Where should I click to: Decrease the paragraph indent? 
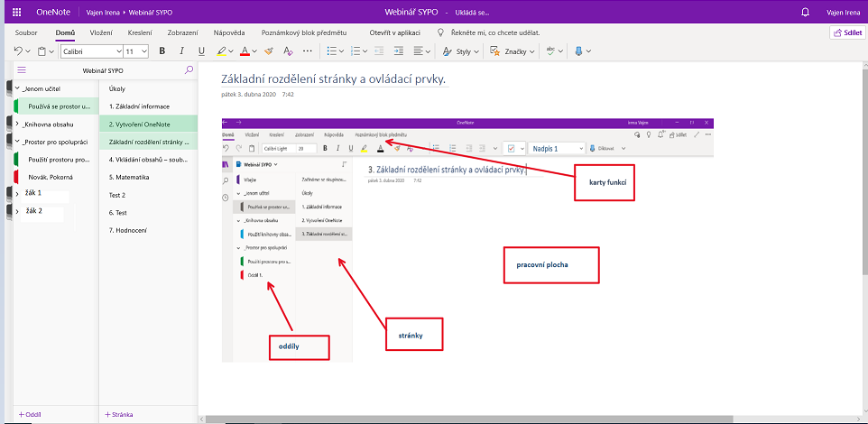[x=379, y=51]
